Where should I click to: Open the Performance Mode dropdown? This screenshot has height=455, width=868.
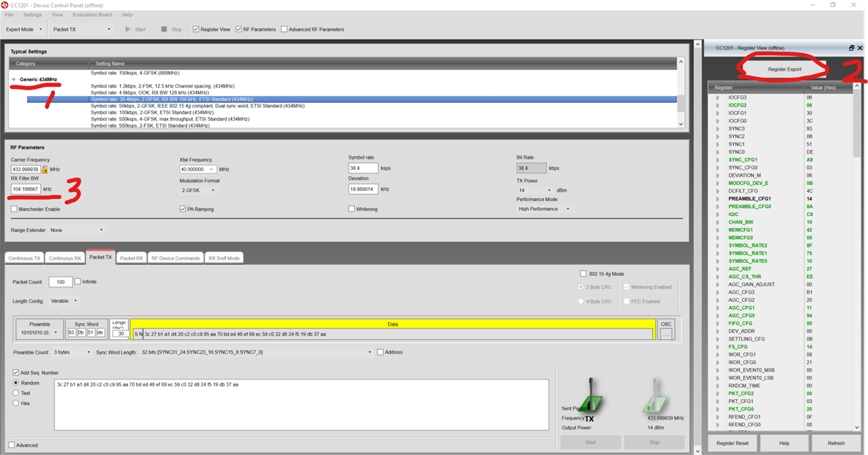pos(543,209)
